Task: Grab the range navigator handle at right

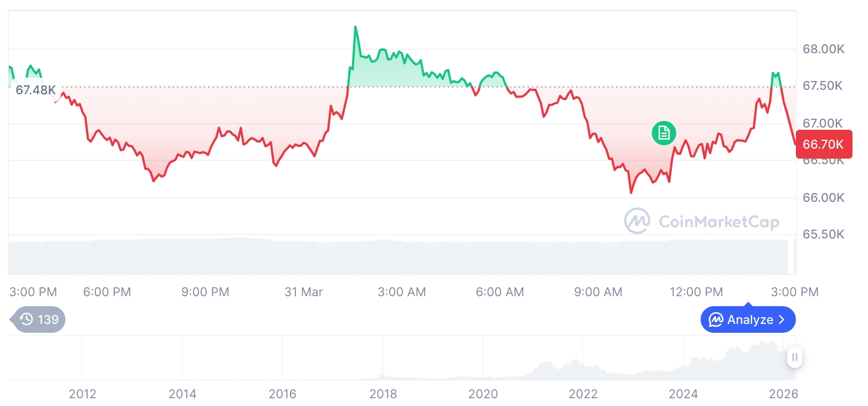Action: click(x=794, y=358)
